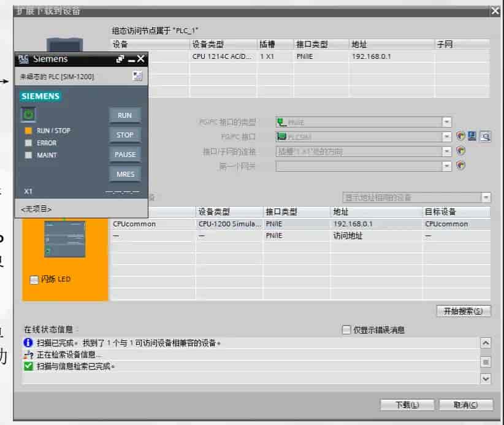Click the retrieving device information message icon
The width and height of the screenshot is (504, 425).
pos(28,354)
